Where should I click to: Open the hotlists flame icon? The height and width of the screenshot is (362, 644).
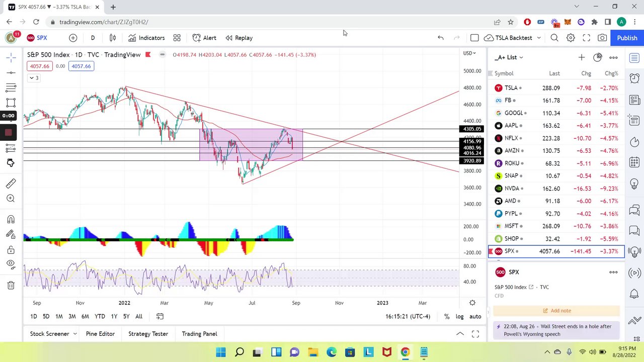coord(634,141)
